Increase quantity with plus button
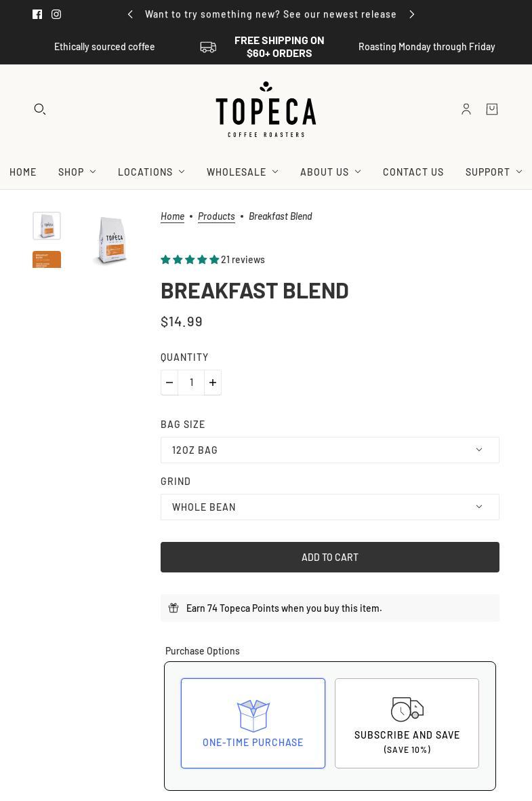 click(x=213, y=383)
